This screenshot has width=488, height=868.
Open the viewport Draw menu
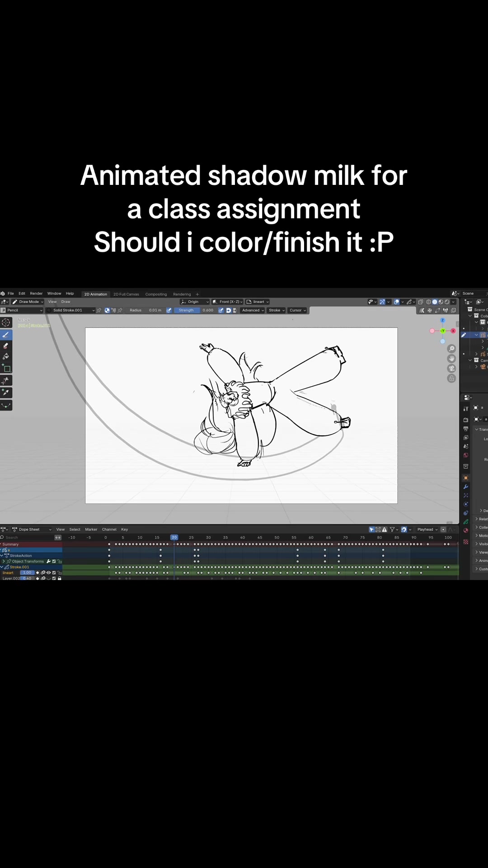pyautogui.click(x=66, y=302)
